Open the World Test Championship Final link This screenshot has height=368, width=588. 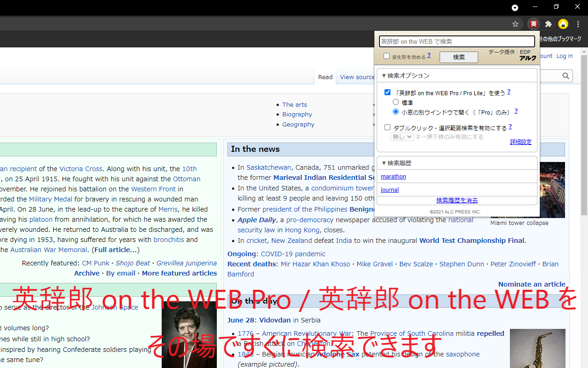(472, 241)
